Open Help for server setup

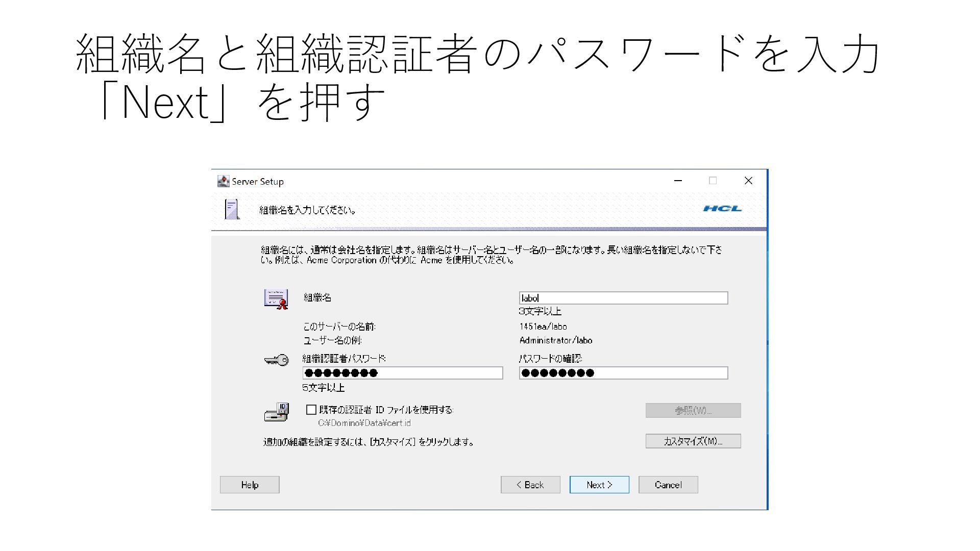point(250,485)
